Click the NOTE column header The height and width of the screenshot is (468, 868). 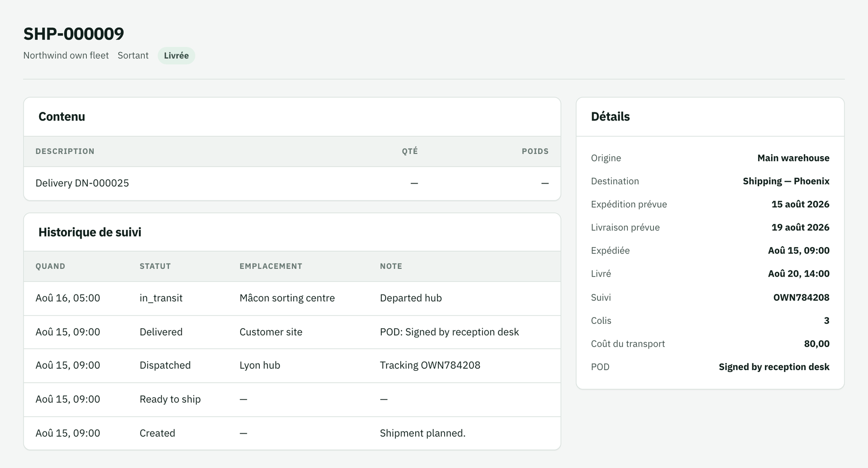tap(391, 266)
